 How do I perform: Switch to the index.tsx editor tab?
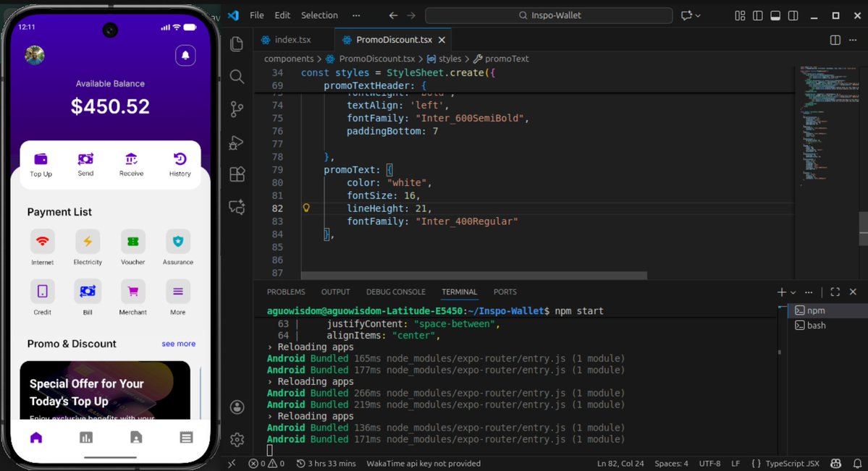[x=293, y=40]
